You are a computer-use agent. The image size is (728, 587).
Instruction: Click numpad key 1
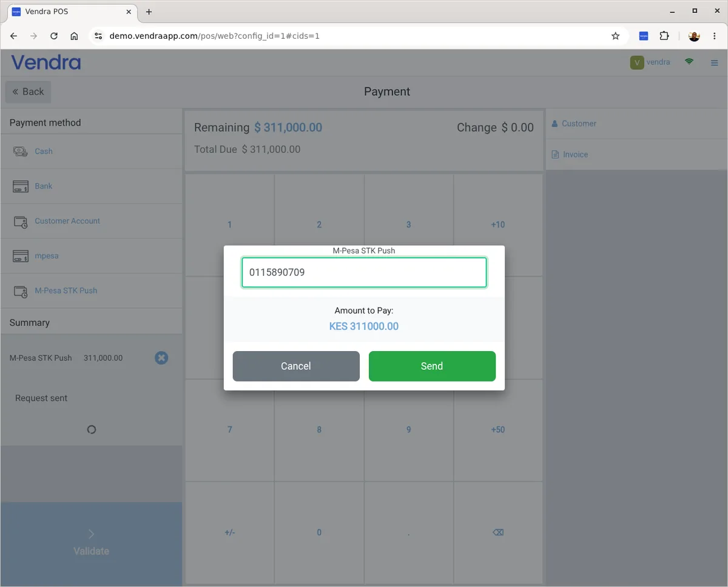229,224
